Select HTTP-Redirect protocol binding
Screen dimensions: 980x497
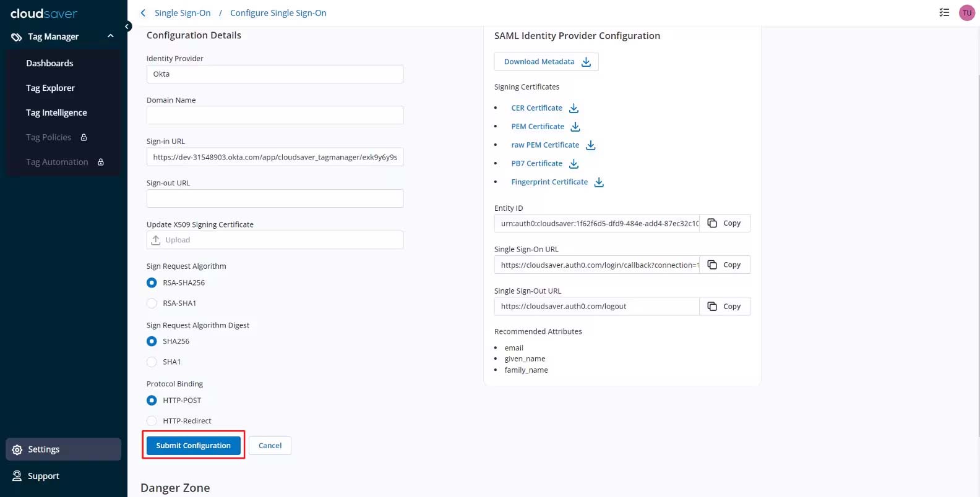coord(152,421)
